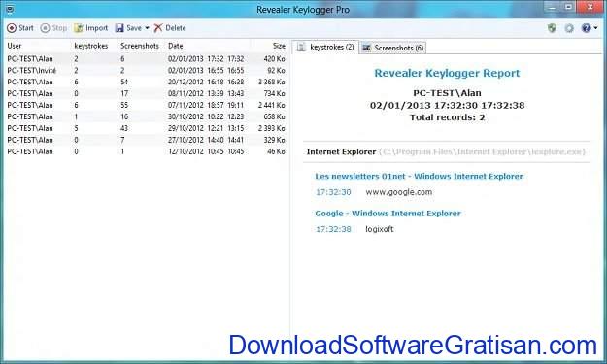Click the 43 screenshots count cell
Viewport: 607px width, 364px height.
[x=124, y=128]
